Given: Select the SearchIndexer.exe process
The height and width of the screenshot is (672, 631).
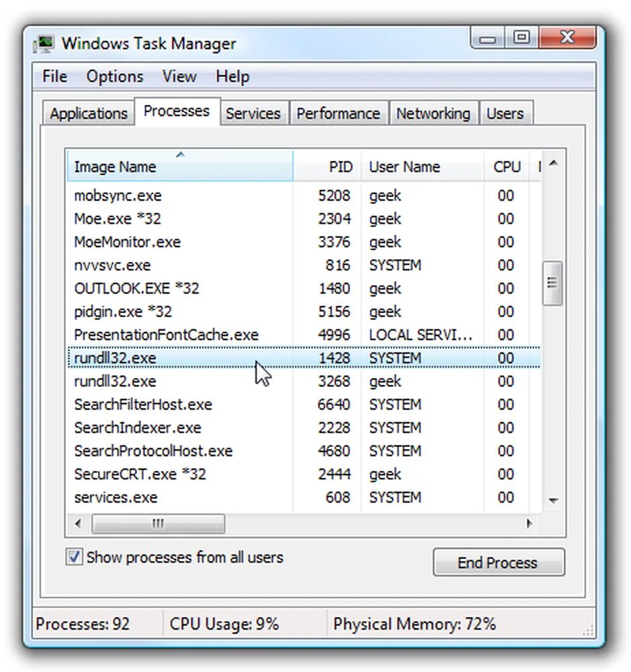Looking at the screenshot, I should click(304, 427).
